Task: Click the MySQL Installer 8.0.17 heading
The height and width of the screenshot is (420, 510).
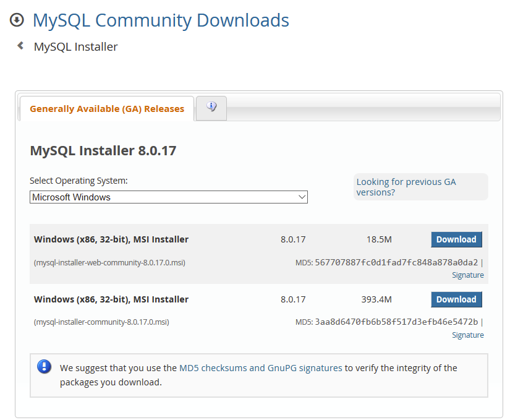Action: pos(103,151)
